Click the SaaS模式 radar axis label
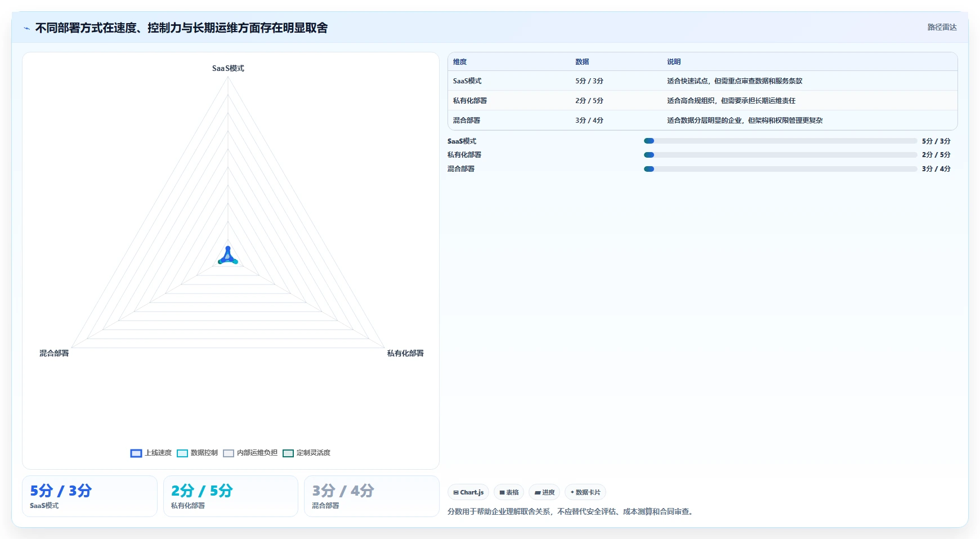Image resolution: width=980 pixels, height=539 pixels. click(x=228, y=68)
